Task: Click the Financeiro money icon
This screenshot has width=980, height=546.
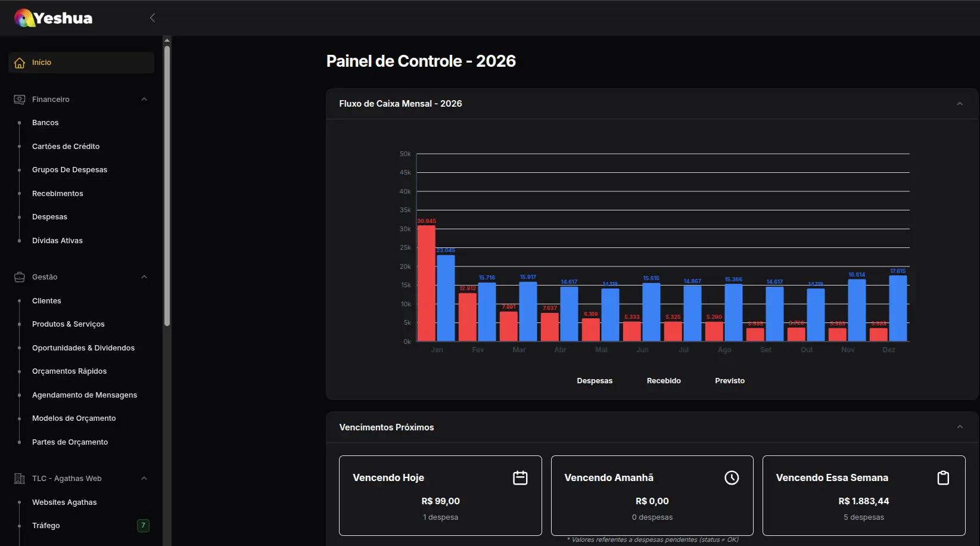Action: click(x=20, y=100)
